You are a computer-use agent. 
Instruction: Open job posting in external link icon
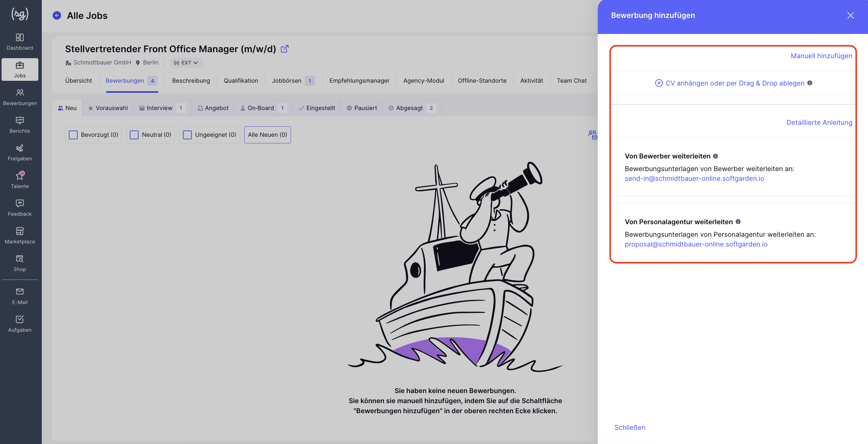click(285, 49)
